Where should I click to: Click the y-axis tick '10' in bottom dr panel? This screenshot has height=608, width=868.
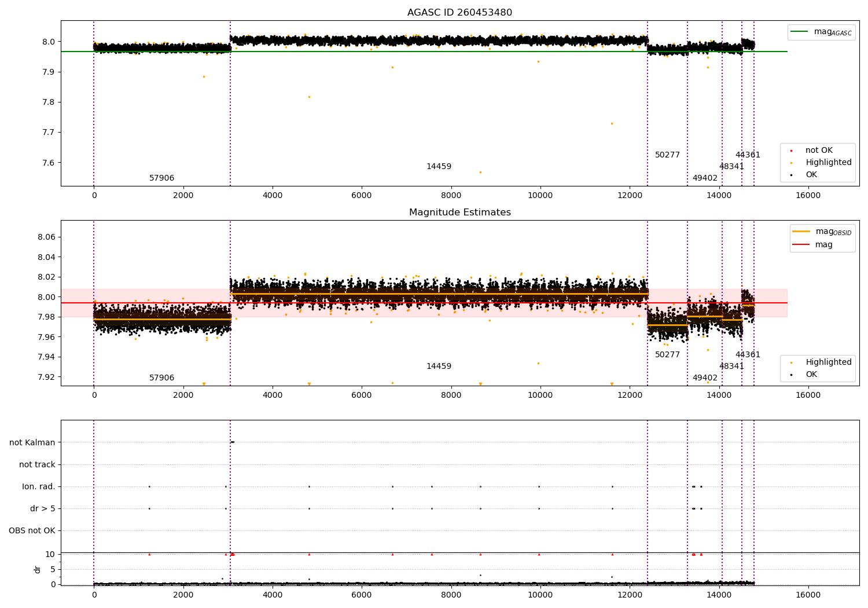pyautogui.click(x=50, y=555)
